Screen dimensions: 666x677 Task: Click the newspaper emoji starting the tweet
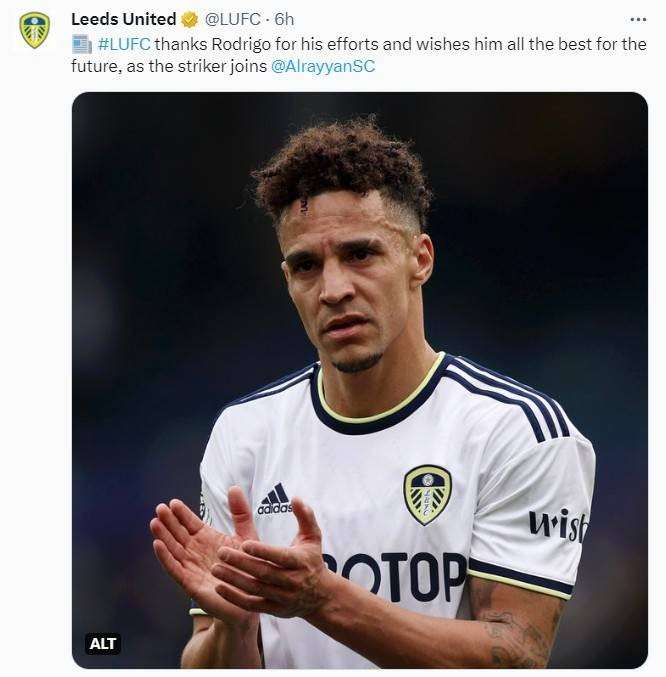point(82,45)
